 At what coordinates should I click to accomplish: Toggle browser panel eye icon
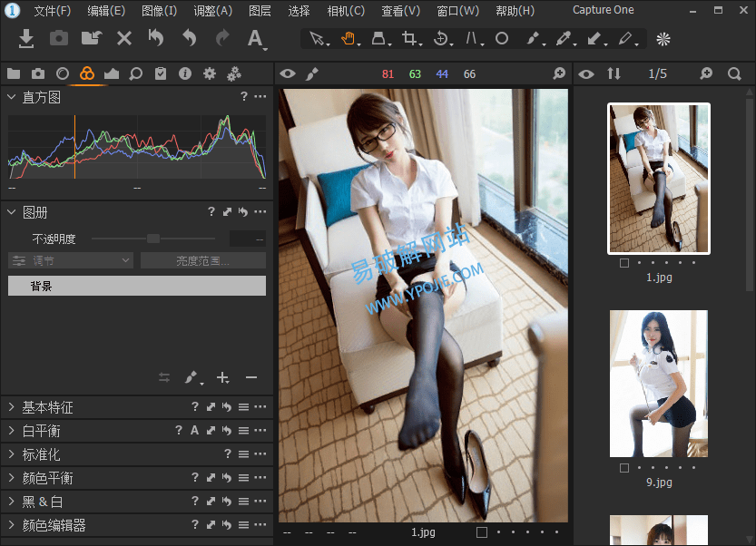[586, 73]
